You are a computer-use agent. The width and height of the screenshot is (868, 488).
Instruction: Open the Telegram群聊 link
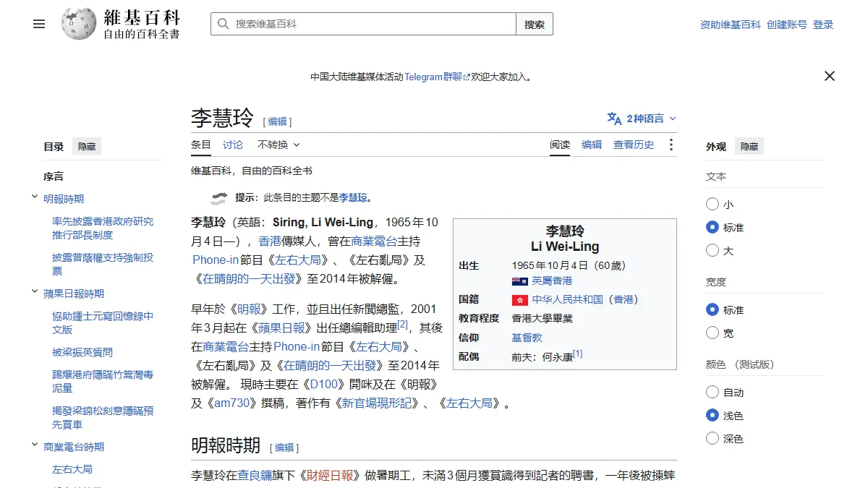coord(438,77)
